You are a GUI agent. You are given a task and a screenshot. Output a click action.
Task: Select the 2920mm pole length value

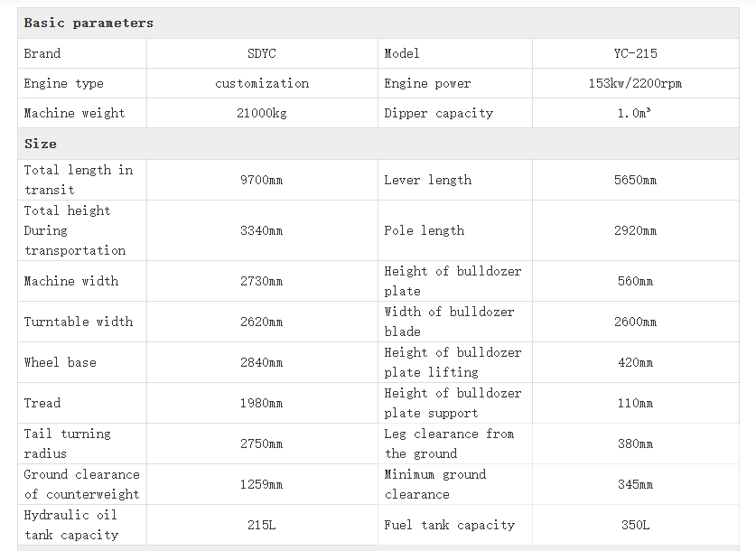pos(635,230)
